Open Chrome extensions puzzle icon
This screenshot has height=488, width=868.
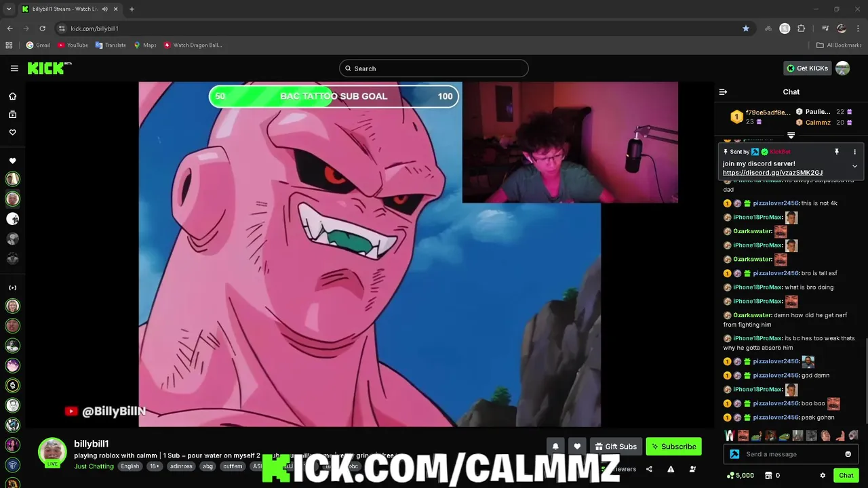[802, 28]
